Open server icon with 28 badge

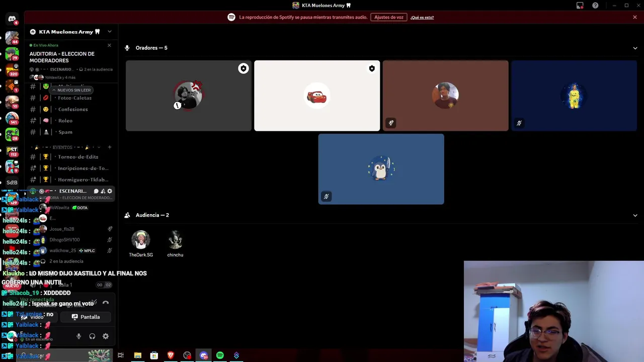coord(12,134)
